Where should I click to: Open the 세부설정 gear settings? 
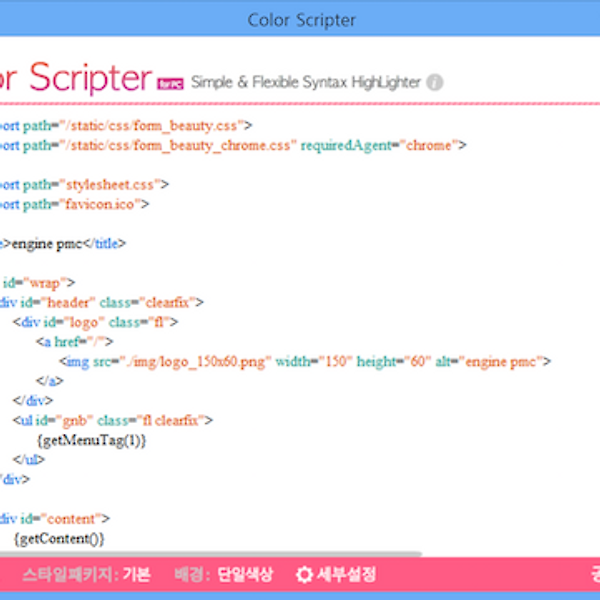click(x=336, y=574)
